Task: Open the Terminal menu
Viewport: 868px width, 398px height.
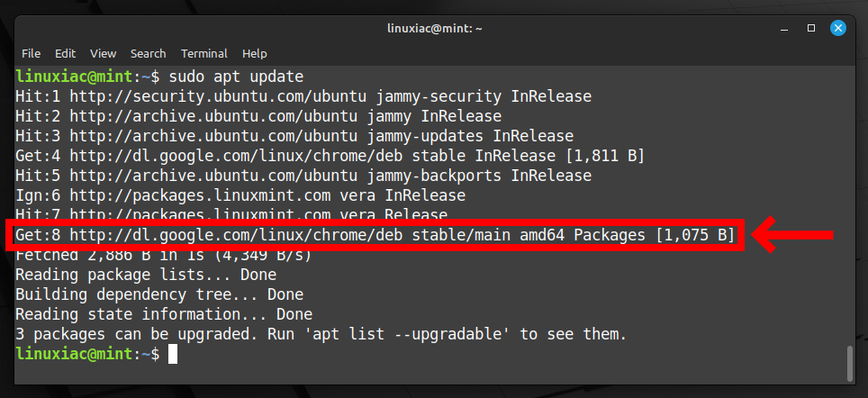Action: pos(204,54)
